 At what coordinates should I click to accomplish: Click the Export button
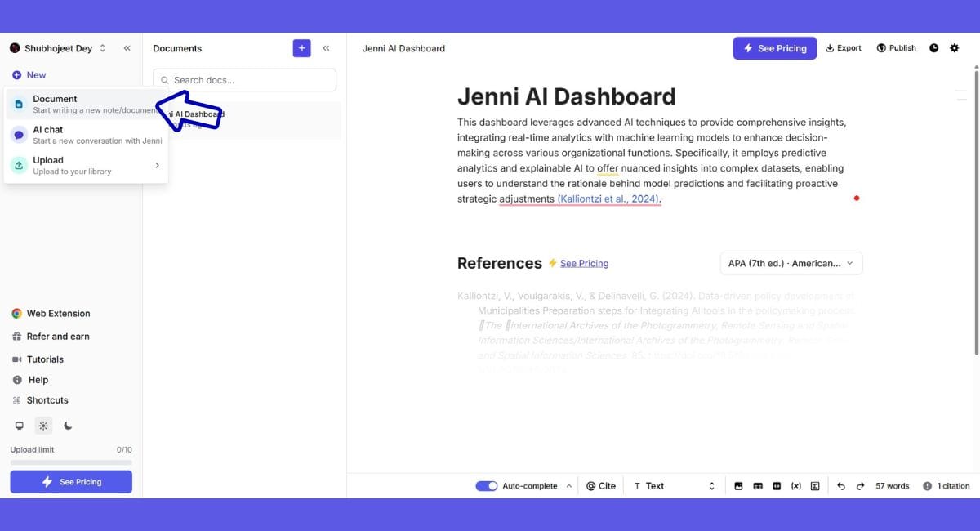tap(844, 48)
